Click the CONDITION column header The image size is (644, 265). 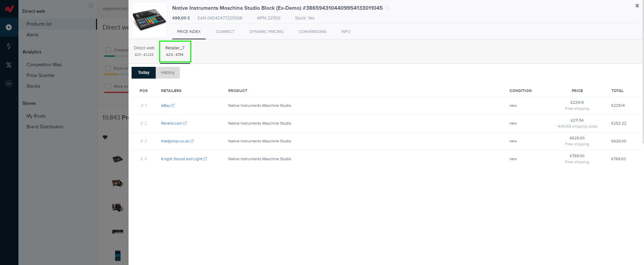click(x=521, y=91)
